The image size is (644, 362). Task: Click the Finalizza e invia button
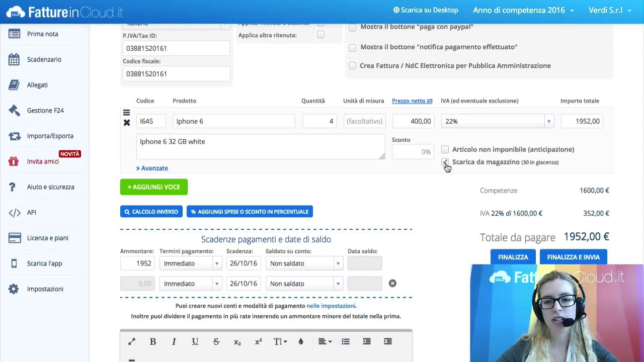click(574, 257)
